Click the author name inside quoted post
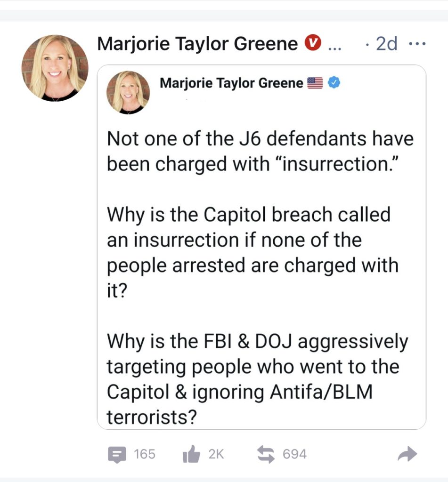This screenshot has height=482, width=448. 231,83
